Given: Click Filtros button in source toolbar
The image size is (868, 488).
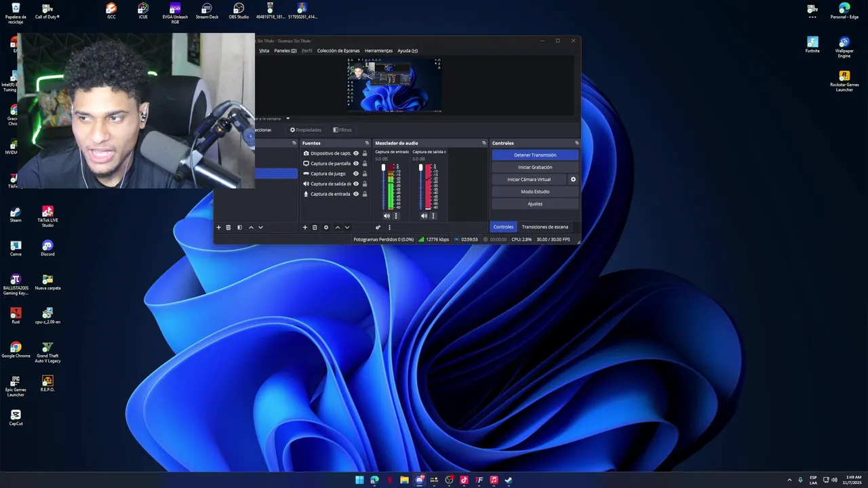Looking at the screenshot, I should coord(342,129).
